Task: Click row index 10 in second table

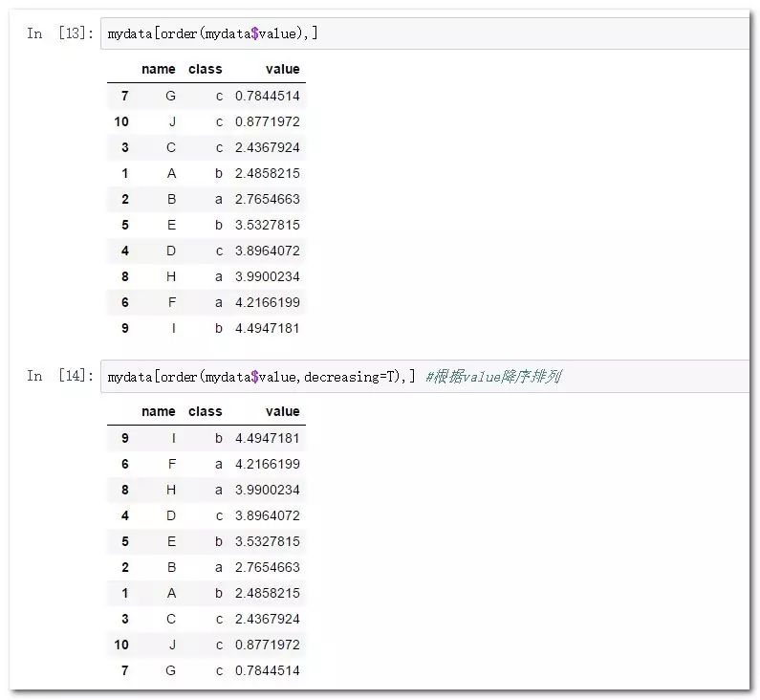Action: click(x=121, y=645)
